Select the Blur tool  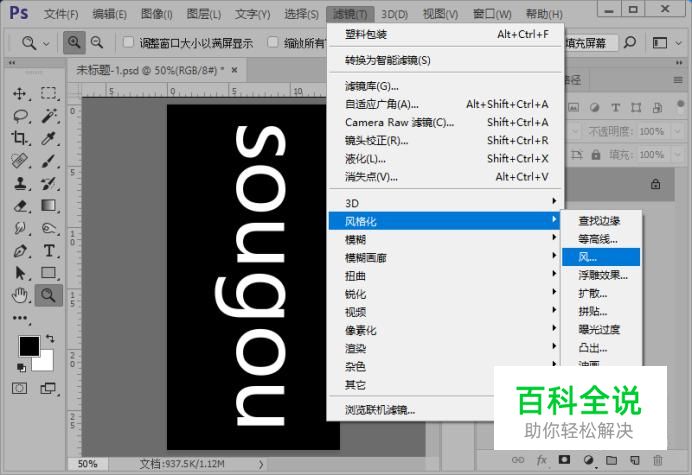[x=19, y=228]
